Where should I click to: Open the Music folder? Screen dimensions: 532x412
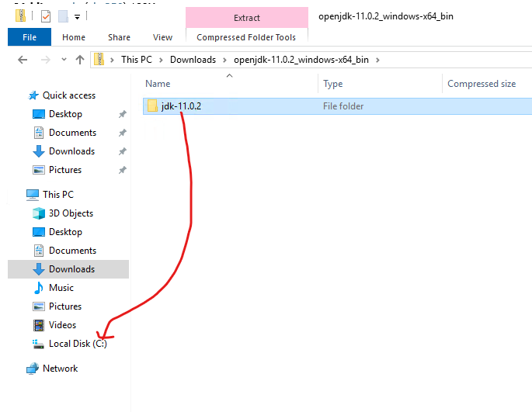pyautogui.click(x=61, y=288)
